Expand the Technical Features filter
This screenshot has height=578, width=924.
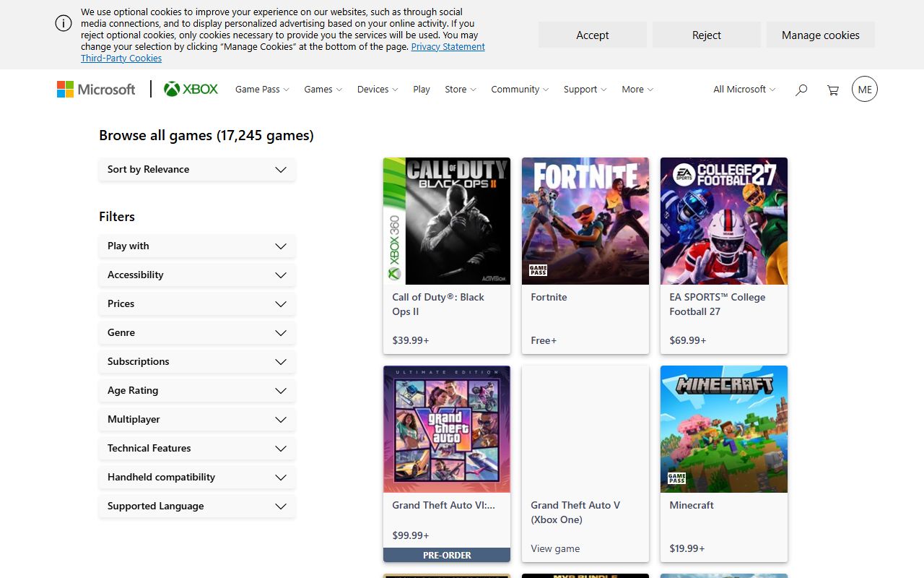(x=197, y=448)
